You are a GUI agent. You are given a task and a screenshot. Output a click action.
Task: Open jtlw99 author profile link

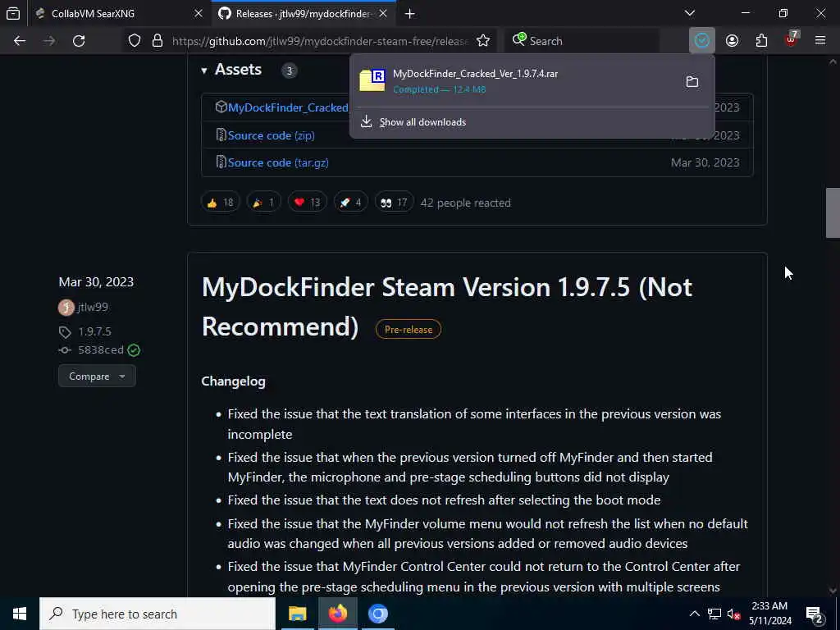pos(93,307)
